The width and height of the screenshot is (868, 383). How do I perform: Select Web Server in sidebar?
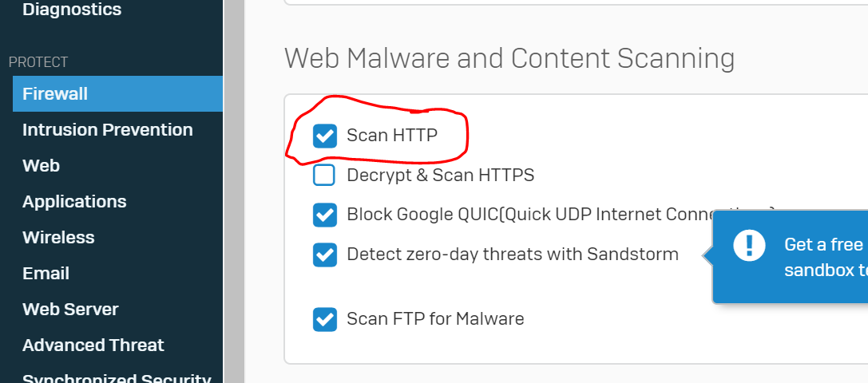click(70, 309)
